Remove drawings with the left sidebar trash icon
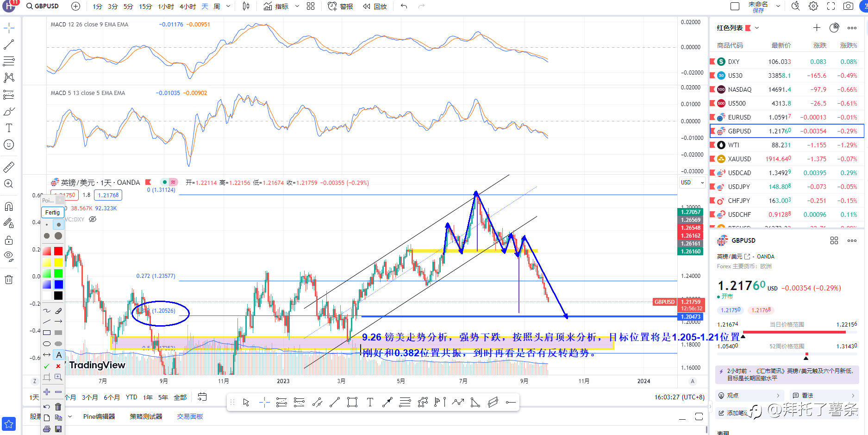The height and width of the screenshot is (435, 868). 9,279
